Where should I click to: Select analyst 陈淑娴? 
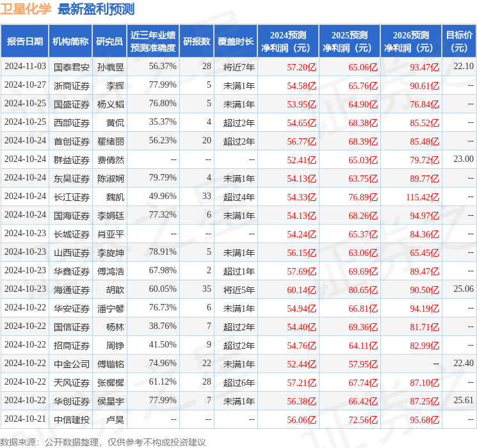point(111,179)
